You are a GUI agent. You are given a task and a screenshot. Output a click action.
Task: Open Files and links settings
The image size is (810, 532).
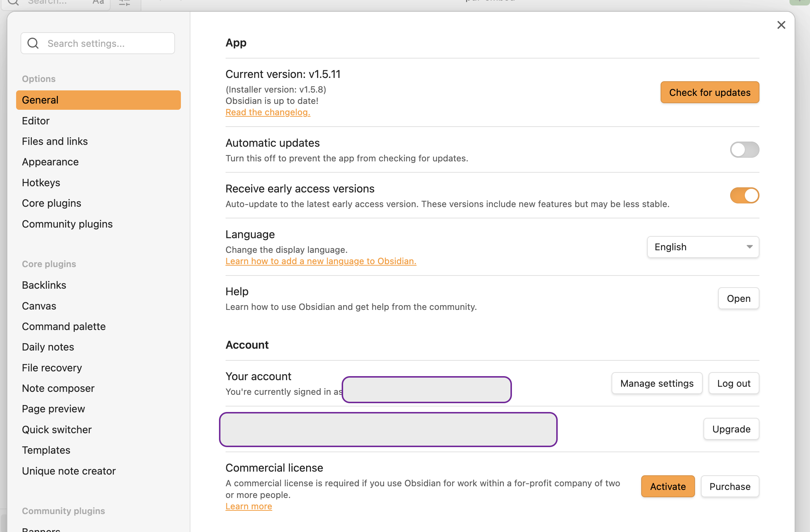pyautogui.click(x=55, y=141)
